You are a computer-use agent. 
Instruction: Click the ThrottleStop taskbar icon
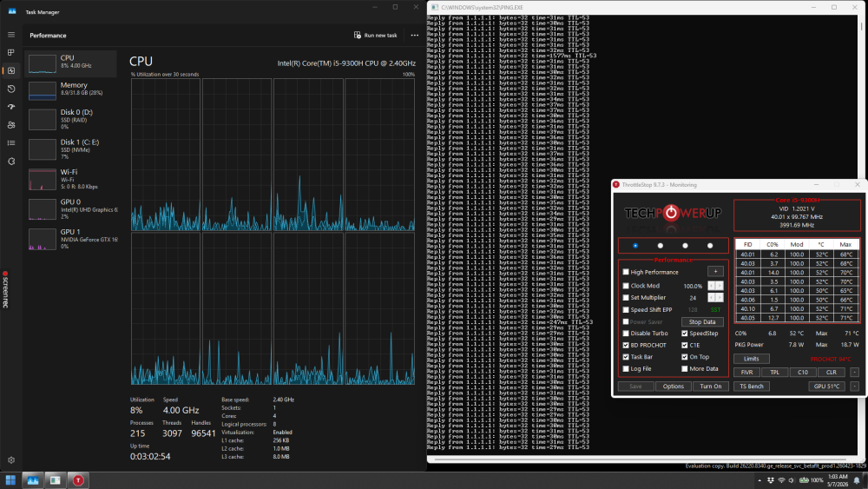[x=78, y=480]
